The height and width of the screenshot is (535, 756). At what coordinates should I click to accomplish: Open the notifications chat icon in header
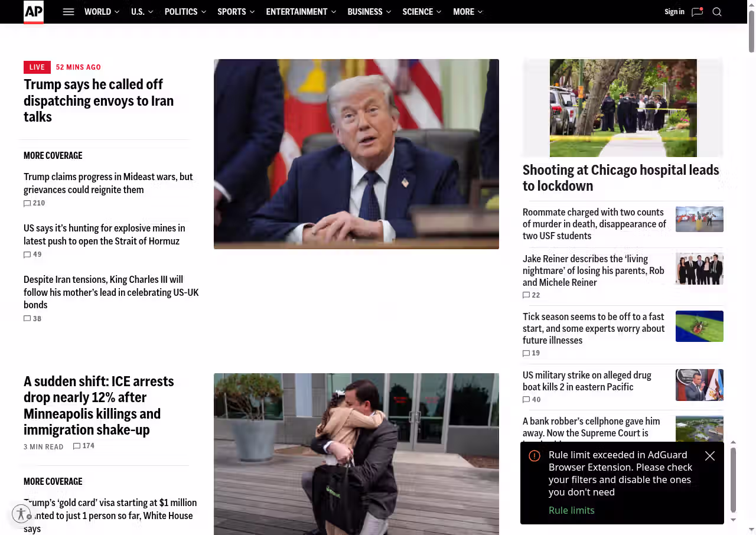[697, 12]
